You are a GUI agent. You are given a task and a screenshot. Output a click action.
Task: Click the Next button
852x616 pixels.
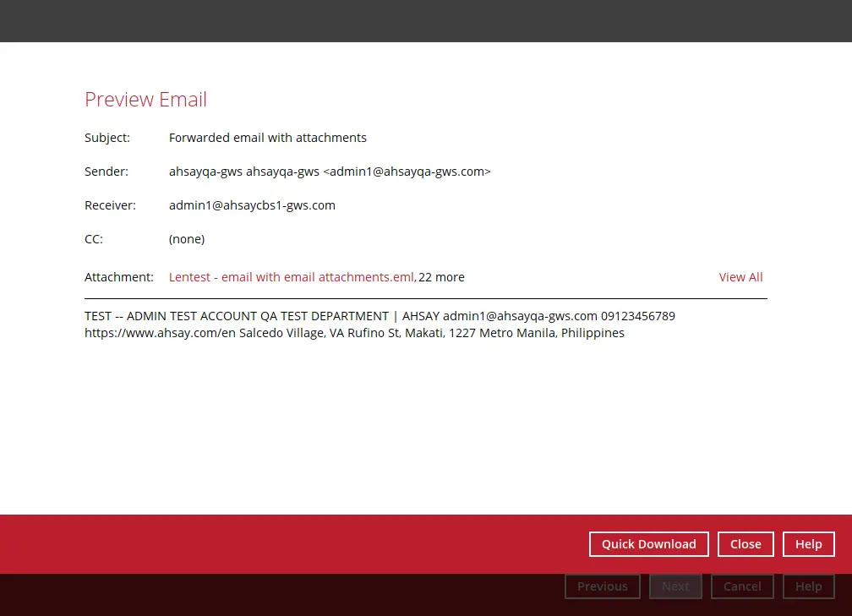coord(675,586)
